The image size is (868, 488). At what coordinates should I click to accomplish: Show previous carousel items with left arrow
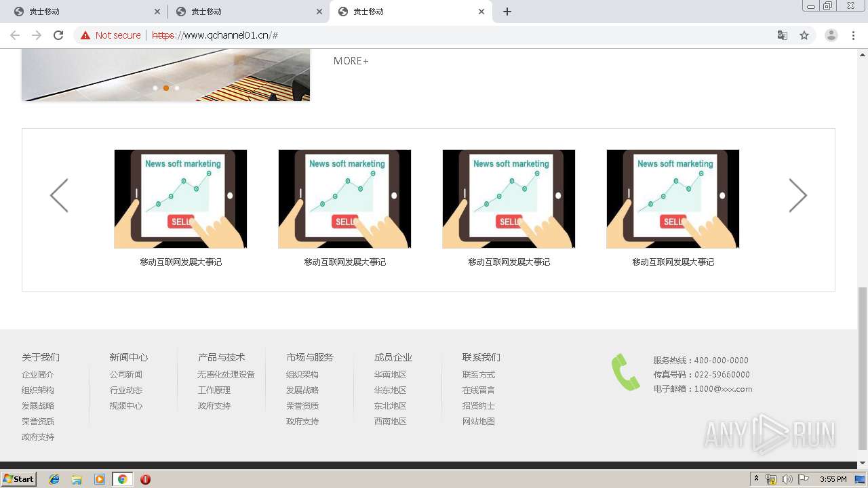coord(59,195)
